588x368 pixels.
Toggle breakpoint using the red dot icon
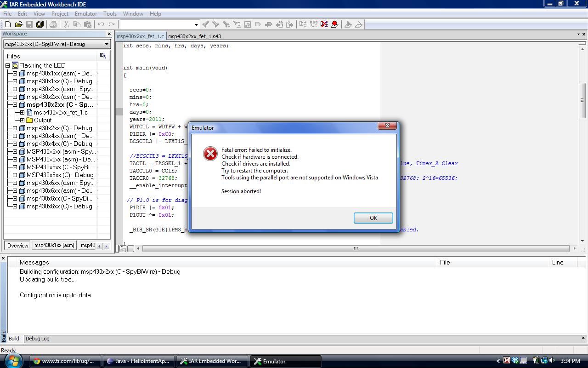point(335,24)
